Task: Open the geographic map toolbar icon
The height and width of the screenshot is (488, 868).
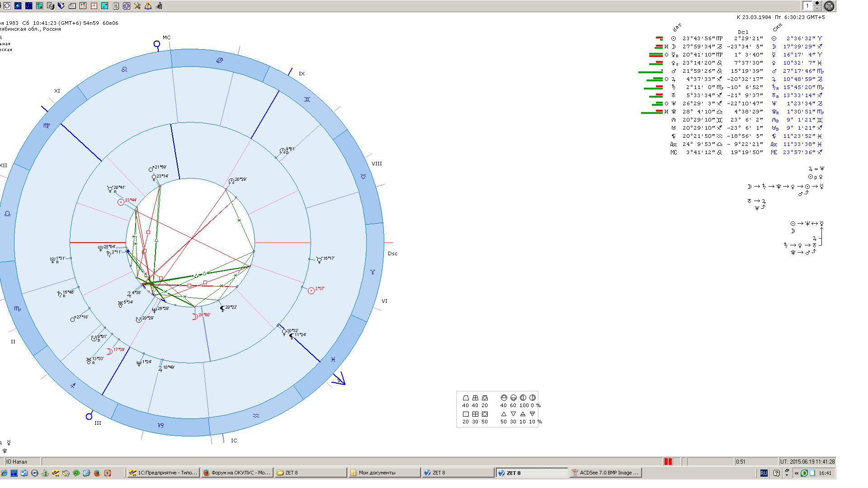Action: pyautogui.click(x=40, y=6)
